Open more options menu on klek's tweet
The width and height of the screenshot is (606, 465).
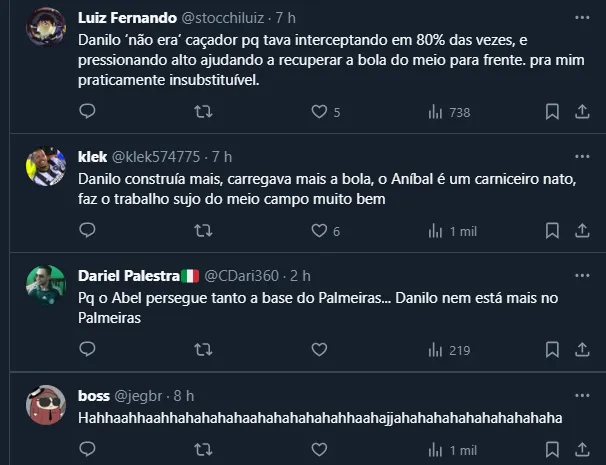[582, 156]
